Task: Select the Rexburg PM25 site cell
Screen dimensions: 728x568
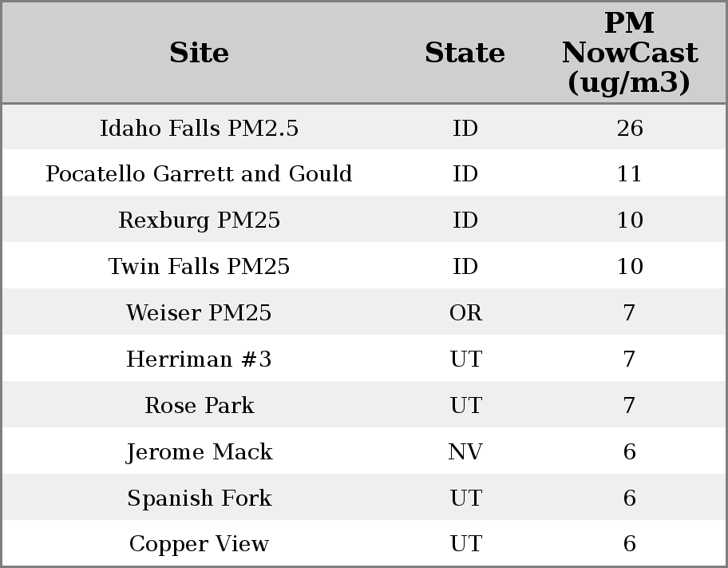Action: 199,220
